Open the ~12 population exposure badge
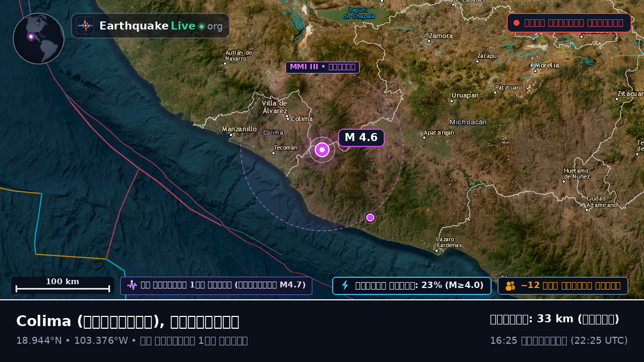This screenshot has width=644, height=362. point(563,285)
